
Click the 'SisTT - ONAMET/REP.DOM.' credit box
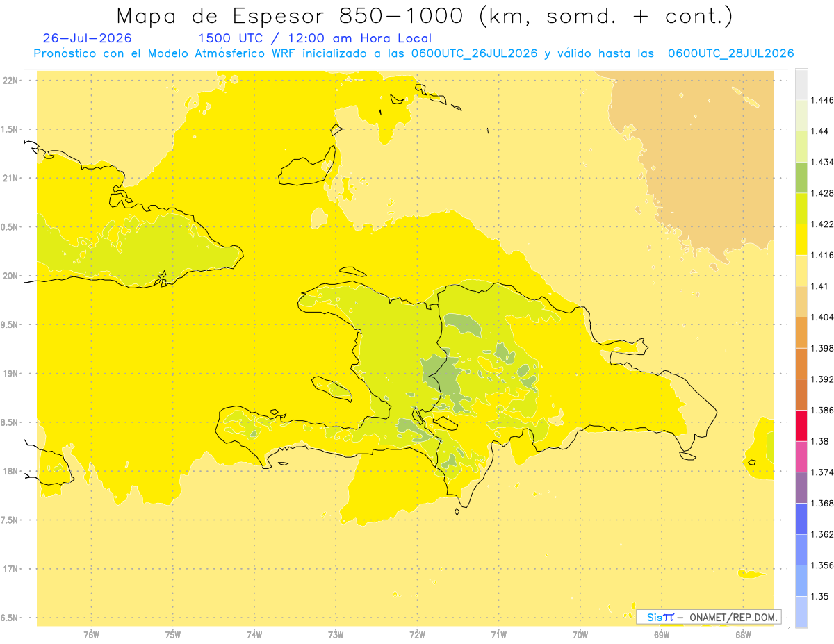pyautogui.click(x=708, y=617)
